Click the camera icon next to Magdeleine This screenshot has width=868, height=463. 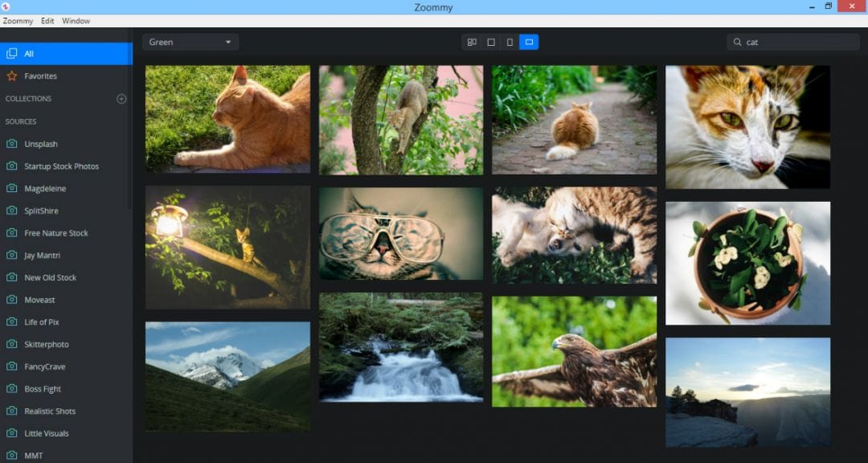[11, 188]
